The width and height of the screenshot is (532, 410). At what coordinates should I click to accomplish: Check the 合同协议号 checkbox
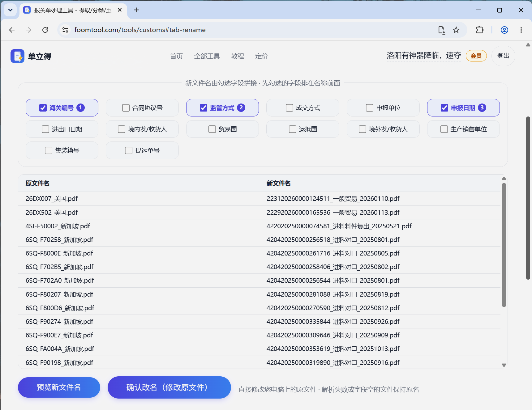click(x=126, y=108)
